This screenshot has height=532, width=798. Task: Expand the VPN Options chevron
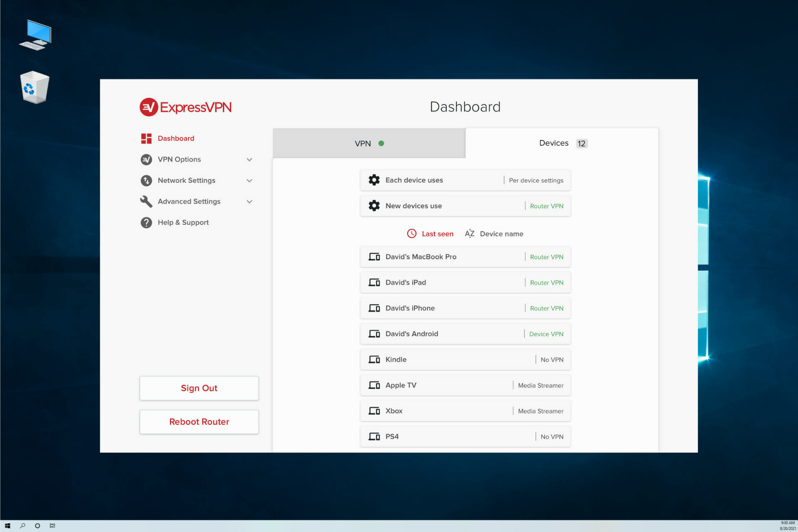pyautogui.click(x=249, y=160)
